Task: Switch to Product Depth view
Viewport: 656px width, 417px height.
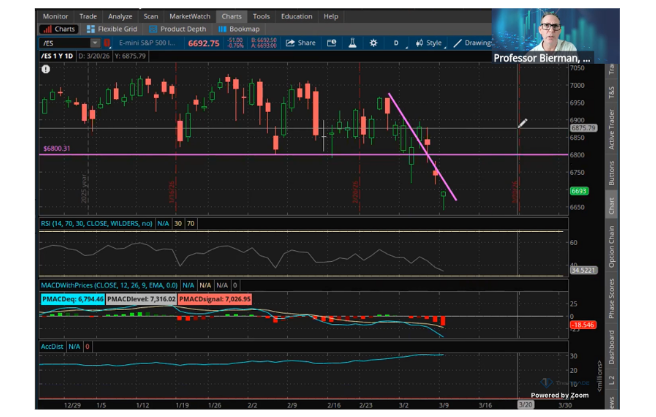Action: (178, 29)
